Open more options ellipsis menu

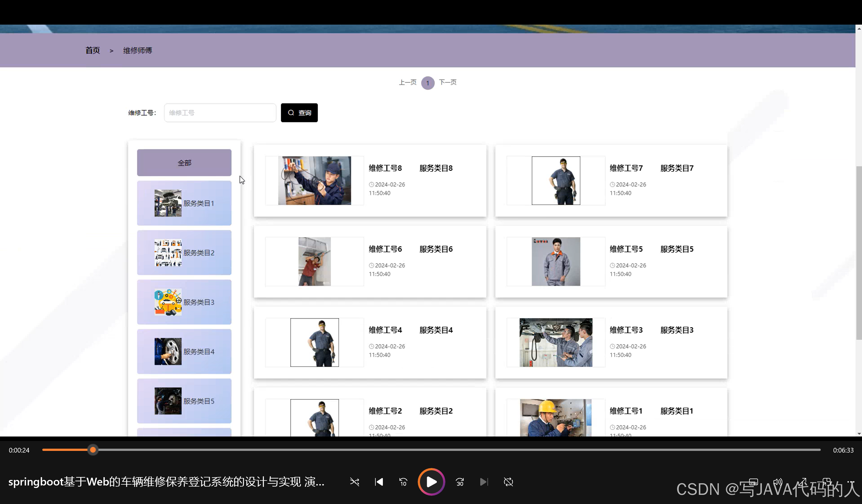tap(851, 482)
